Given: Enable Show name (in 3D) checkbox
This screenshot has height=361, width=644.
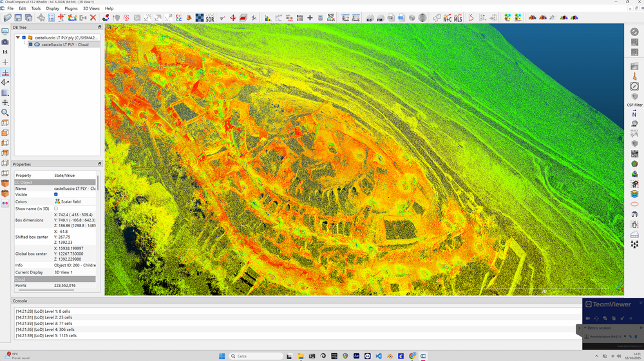Looking at the screenshot, I should pos(56,208).
